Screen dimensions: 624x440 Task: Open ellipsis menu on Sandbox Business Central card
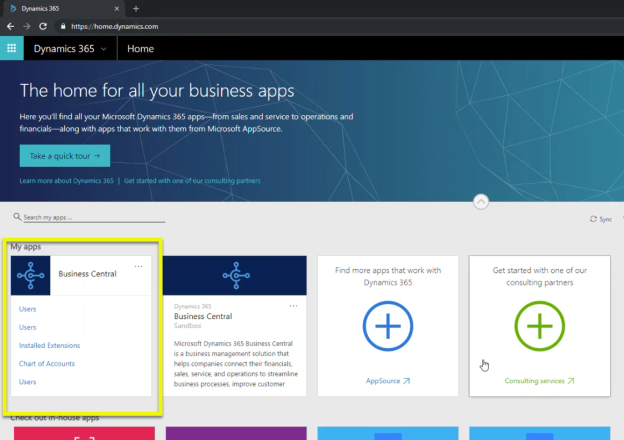pyautogui.click(x=293, y=306)
